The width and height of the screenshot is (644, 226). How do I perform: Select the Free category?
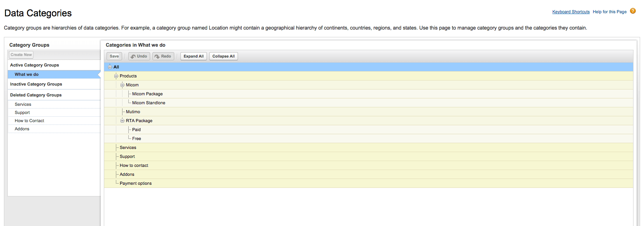[x=136, y=138]
